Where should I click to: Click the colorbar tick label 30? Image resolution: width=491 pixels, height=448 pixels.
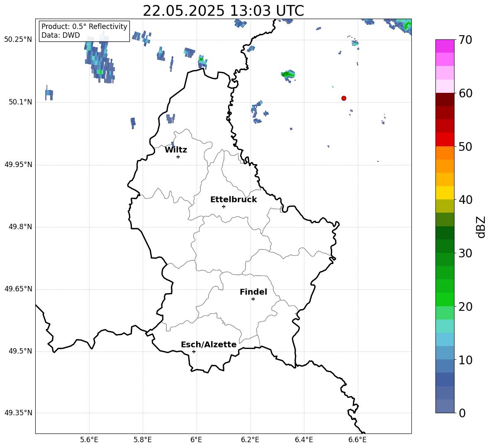[465, 253]
